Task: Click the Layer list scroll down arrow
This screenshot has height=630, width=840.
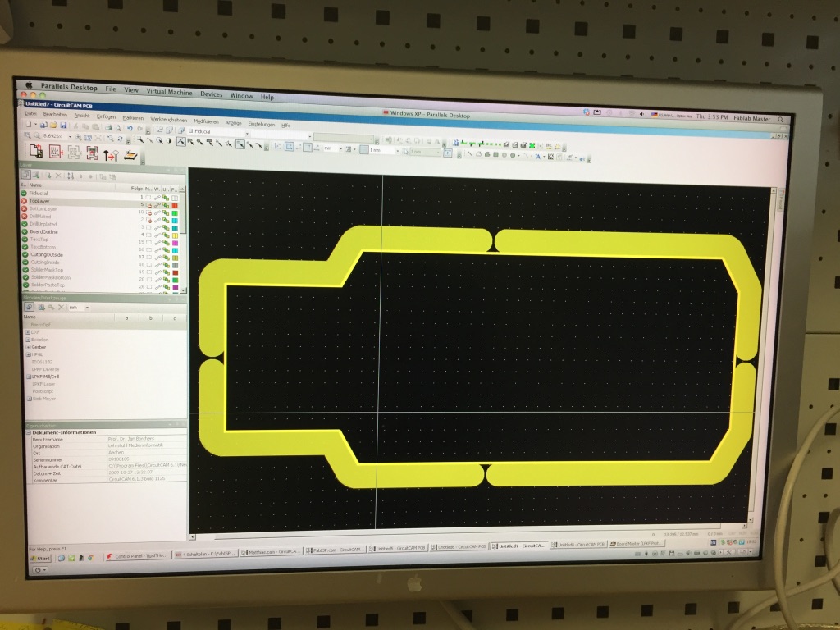Action: tap(183, 290)
